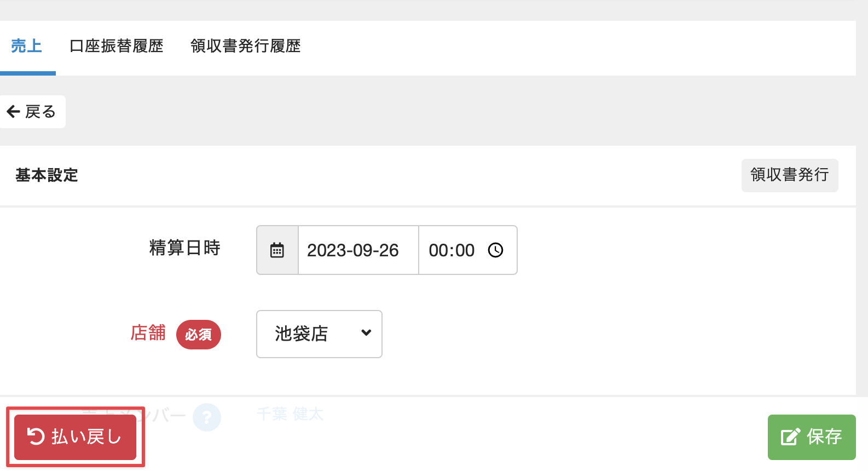This screenshot has width=868, height=471.
Task: Click the 00:00 time field
Action: [452, 250]
